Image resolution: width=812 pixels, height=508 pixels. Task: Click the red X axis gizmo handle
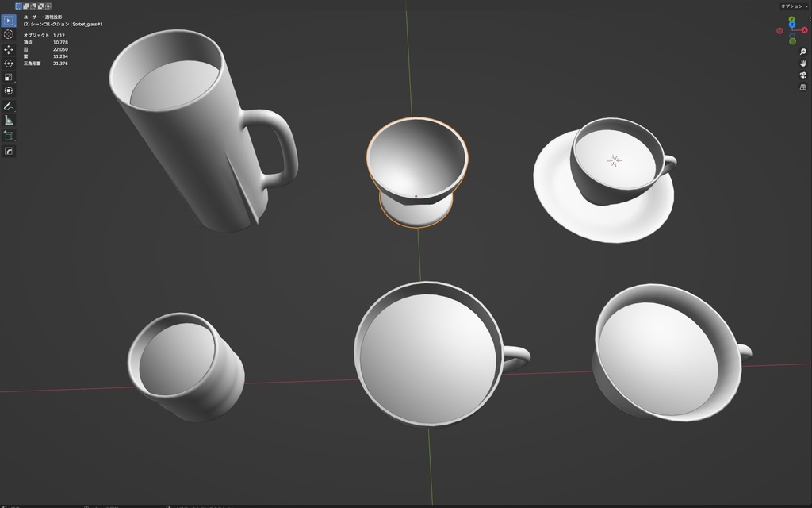pos(804,30)
